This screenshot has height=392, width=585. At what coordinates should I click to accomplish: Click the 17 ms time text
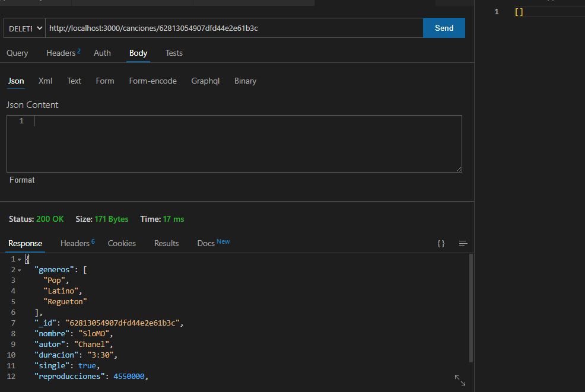coord(173,219)
